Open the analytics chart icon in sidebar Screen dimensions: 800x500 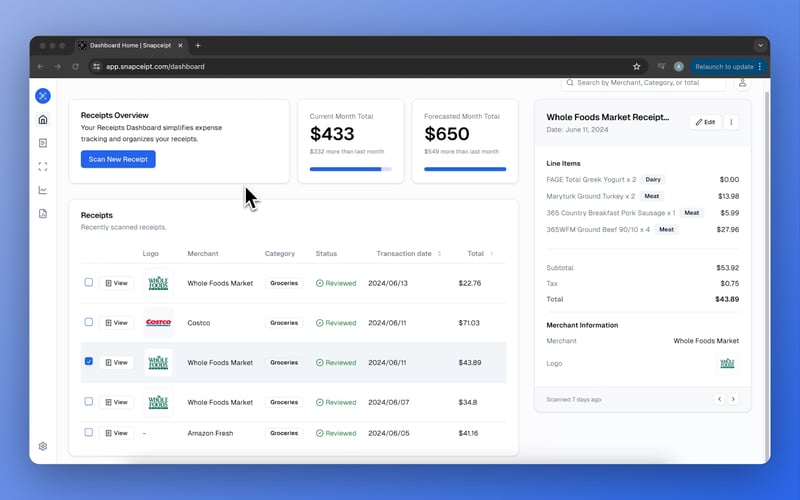click(x=43, y=190)
